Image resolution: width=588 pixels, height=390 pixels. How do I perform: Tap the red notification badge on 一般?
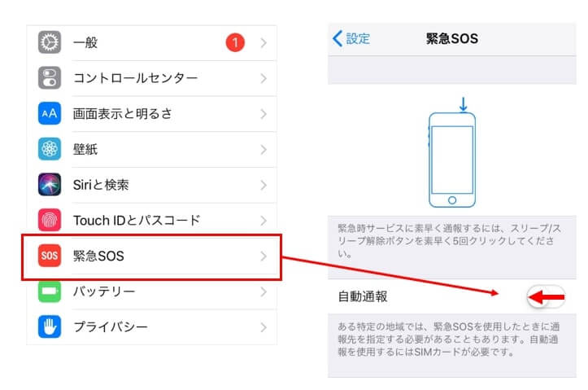coord(235,42)
